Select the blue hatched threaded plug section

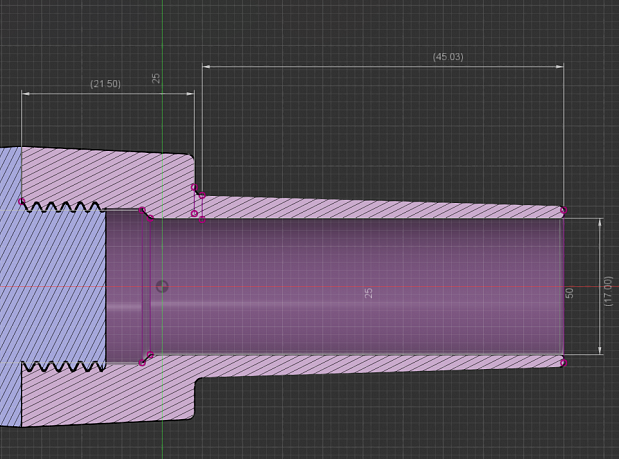point(55,286)
